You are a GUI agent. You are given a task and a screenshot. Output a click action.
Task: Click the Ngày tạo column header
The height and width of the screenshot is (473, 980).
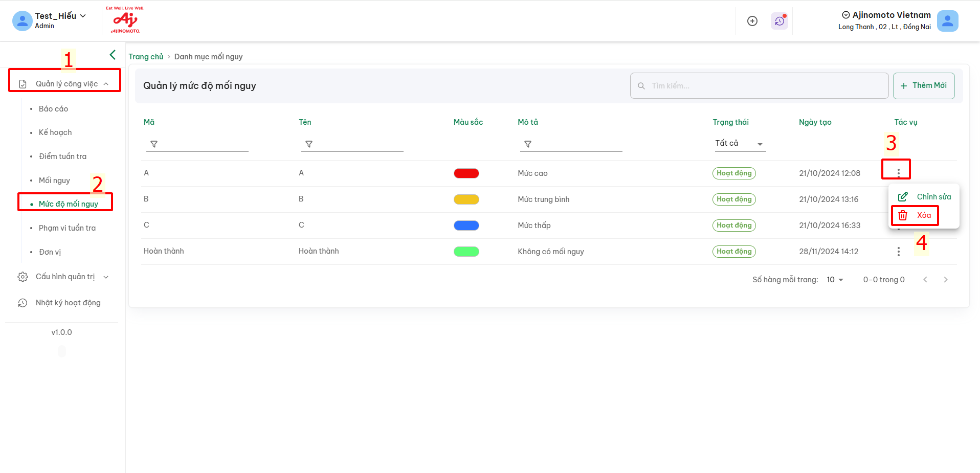coord(815,122)
